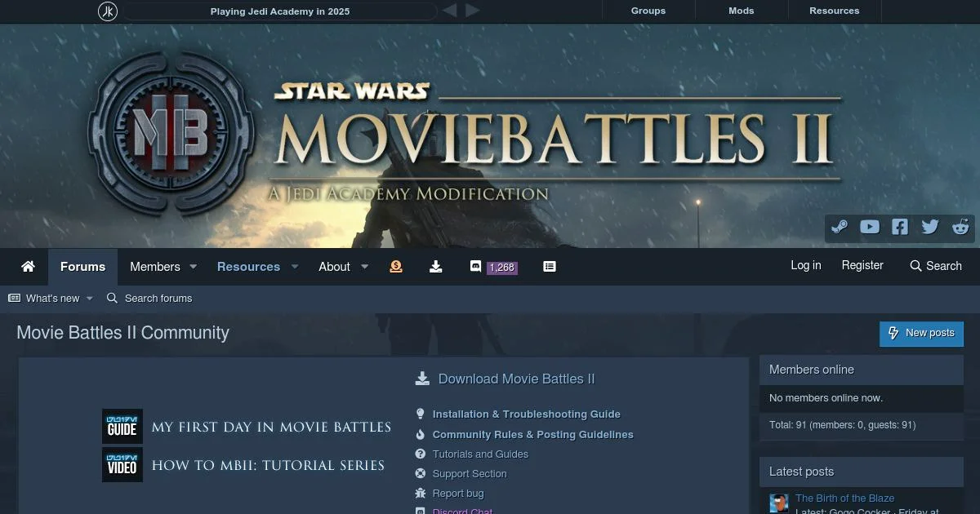Click the Register link

tap(862, 265)
